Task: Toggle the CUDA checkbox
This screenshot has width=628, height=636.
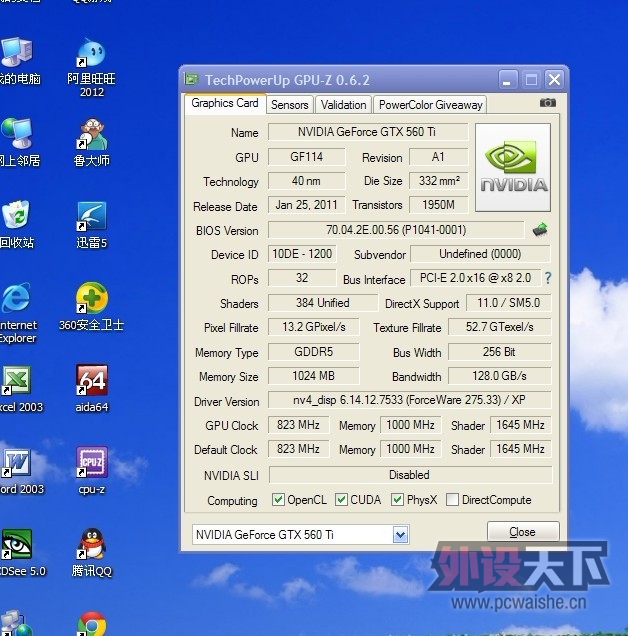Action: coord(341,499)
